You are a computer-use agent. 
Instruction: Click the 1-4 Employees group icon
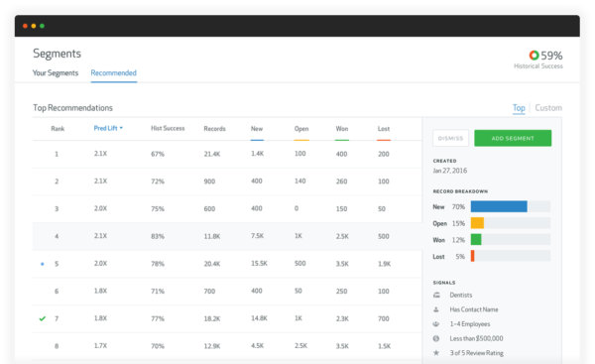click(x=436, y=323)
